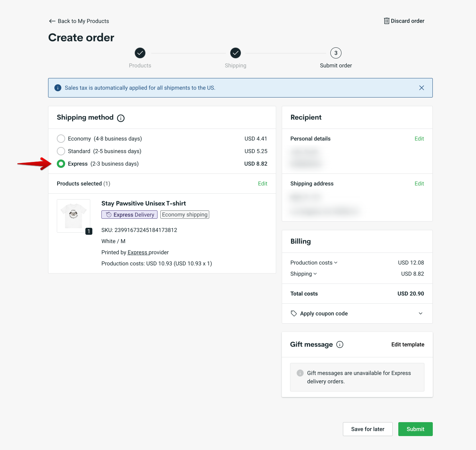The height and width of the screenshot is (450, 476).
Task: Select the Express shipping radio button
Action: click(61, 164)
